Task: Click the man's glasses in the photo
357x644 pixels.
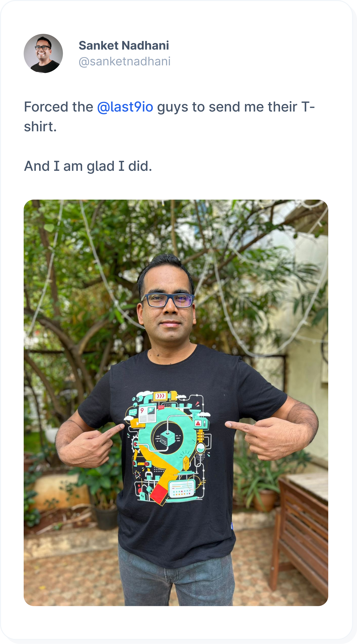Action: (168, 300)
